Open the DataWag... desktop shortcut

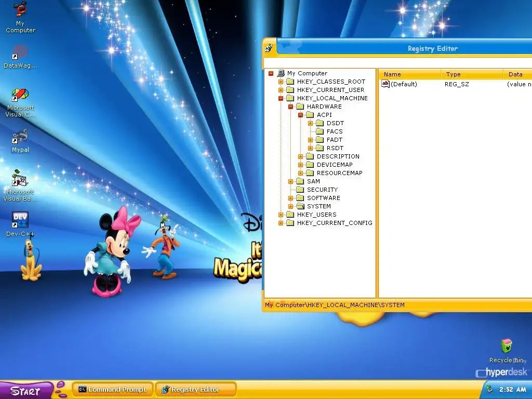coord(20,57)
